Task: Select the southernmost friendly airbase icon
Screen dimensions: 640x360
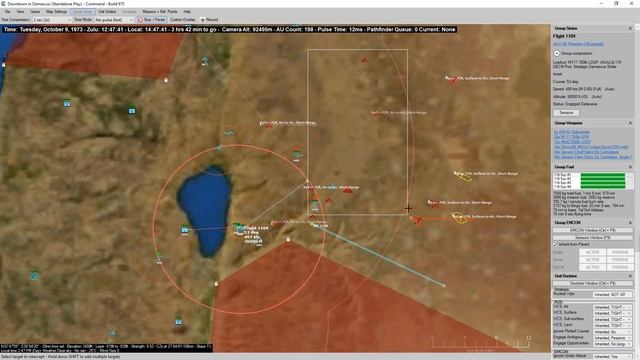Action: pyautogui.click(x=178, y=322)
